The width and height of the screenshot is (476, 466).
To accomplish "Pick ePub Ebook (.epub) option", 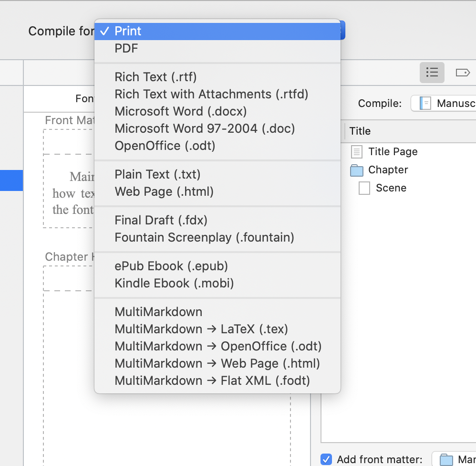I will (171, 266).
